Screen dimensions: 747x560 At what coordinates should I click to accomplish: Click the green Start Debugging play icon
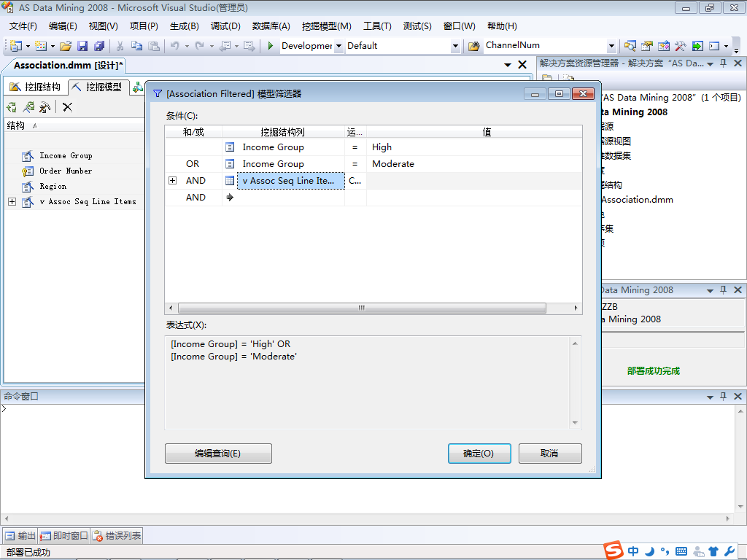click(x=271, y=46)
